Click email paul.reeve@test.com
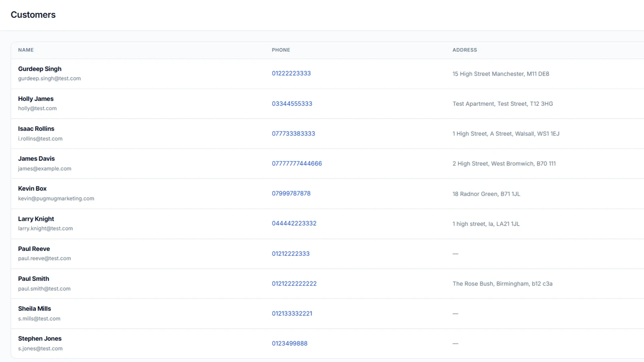This screenshot has height=362, width=644. point(44,258)
